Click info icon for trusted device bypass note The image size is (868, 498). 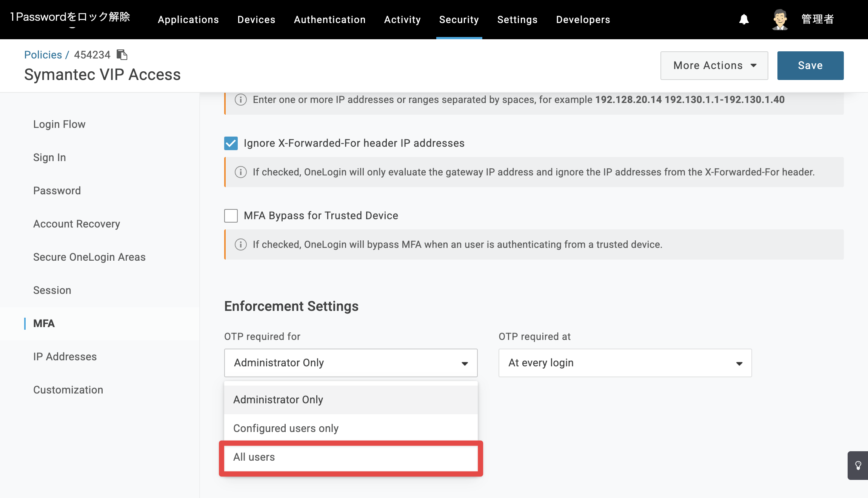point(241,244)
